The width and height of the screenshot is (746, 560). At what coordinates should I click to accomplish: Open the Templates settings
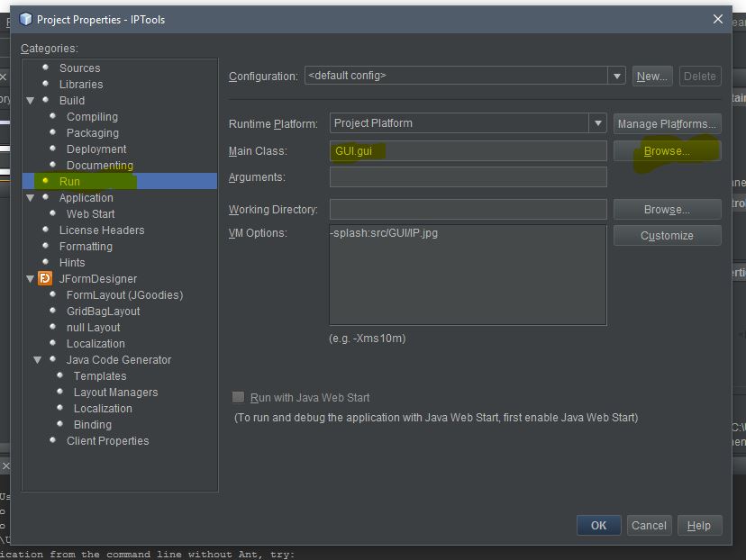[x=100, y=375]
